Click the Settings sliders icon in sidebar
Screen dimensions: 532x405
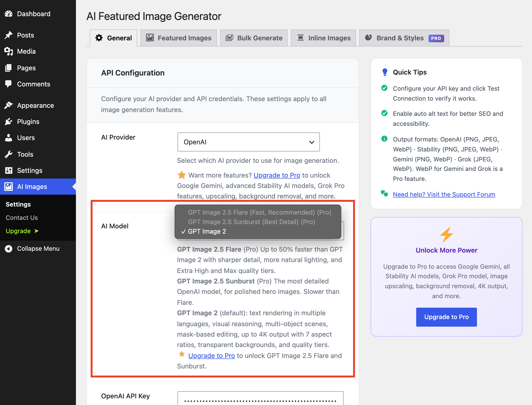9,170
